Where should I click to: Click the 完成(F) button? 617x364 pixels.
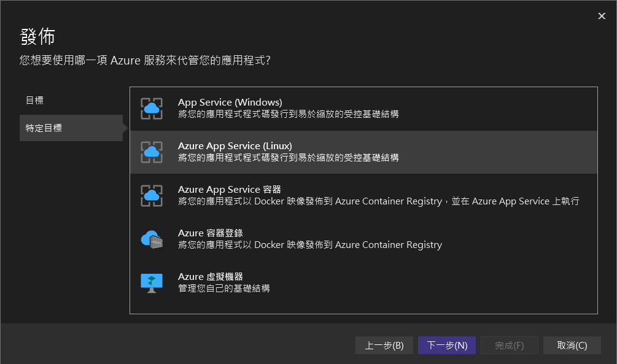[509, 346]
